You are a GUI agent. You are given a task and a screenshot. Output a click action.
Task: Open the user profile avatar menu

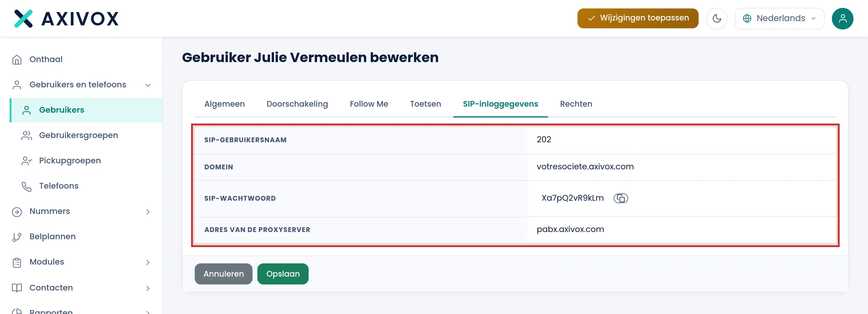click(x=842, y=18)
